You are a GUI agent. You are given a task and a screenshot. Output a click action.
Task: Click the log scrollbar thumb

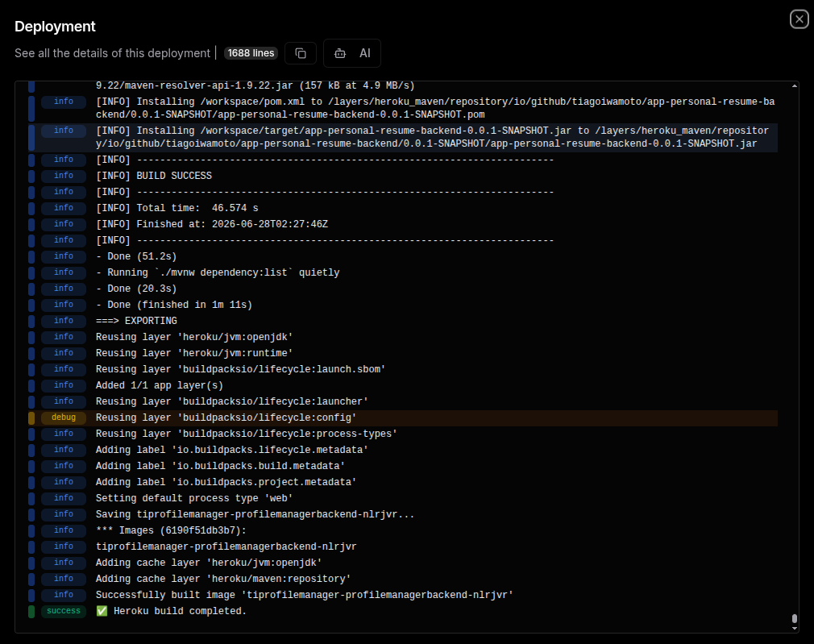point(795,618)
